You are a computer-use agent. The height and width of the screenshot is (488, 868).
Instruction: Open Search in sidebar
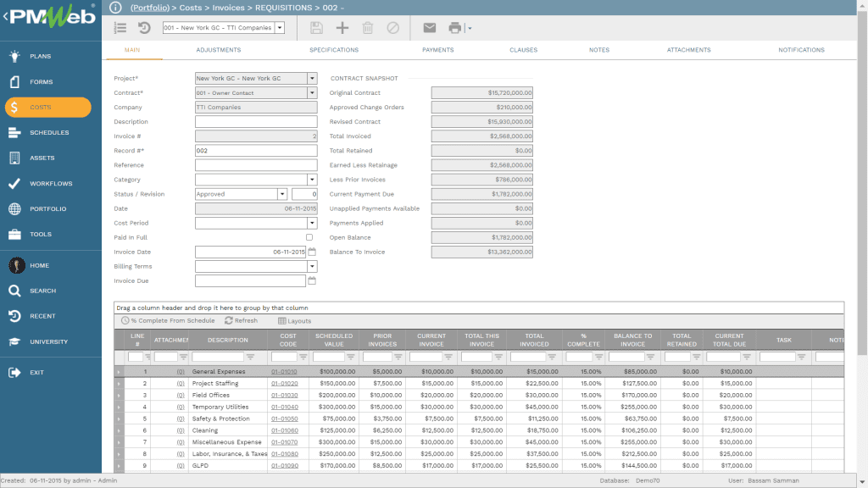42,291
